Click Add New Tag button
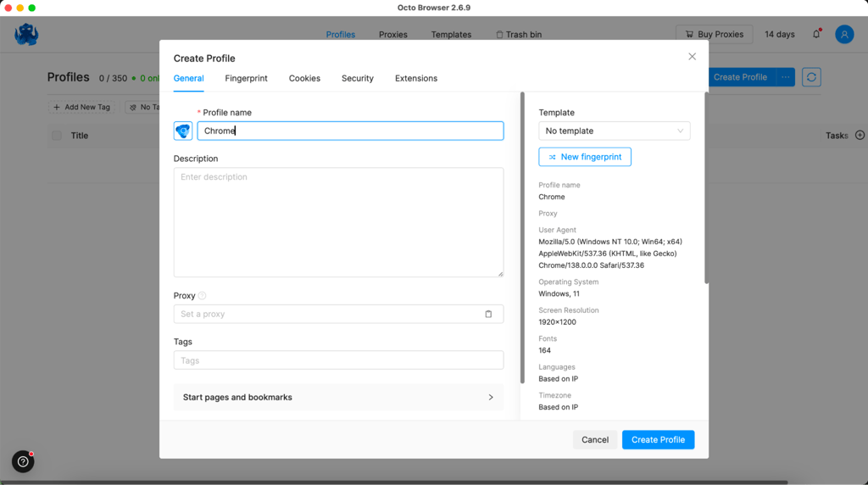The width and height of the screenshot is (868, 485). click(x=81, y=107)
